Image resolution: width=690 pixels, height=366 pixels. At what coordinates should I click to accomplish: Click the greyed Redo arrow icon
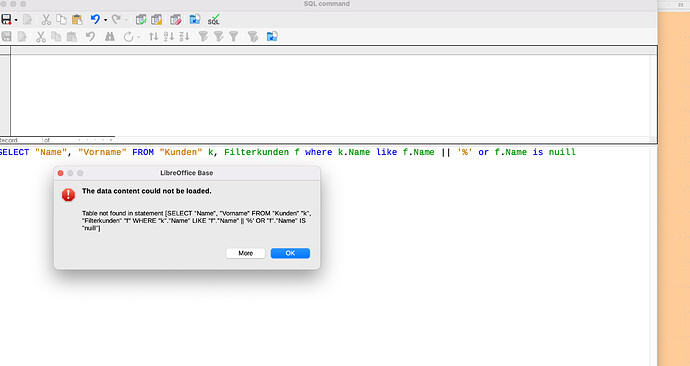116,19
